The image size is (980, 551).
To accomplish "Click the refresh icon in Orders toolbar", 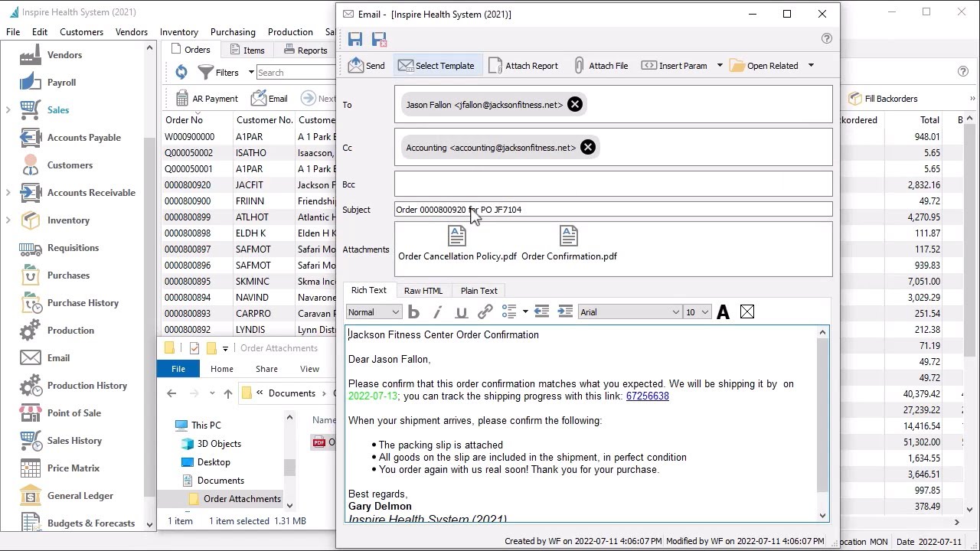I will [181, 72].
